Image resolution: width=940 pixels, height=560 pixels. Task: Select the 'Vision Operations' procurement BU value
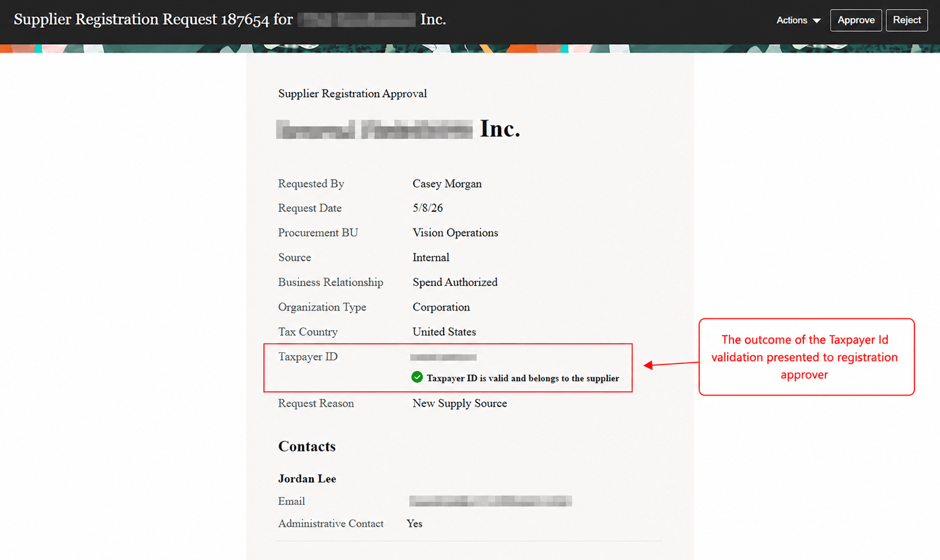pos(455,233)
